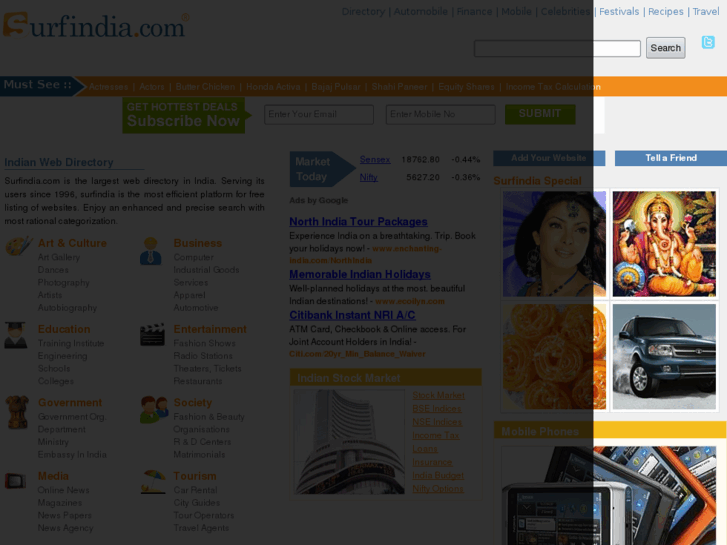Click the Government emblem icon
727x545 pixels.
coord(17,412)
